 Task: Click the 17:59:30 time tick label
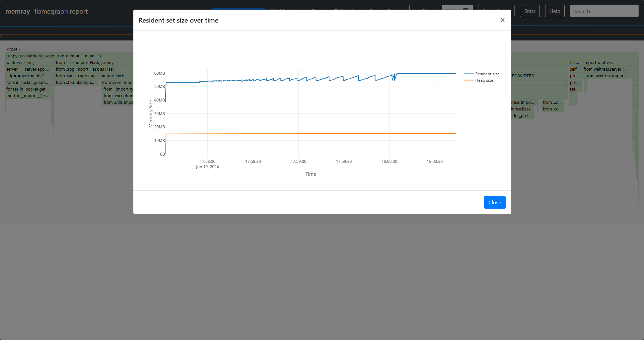[344, 162]
